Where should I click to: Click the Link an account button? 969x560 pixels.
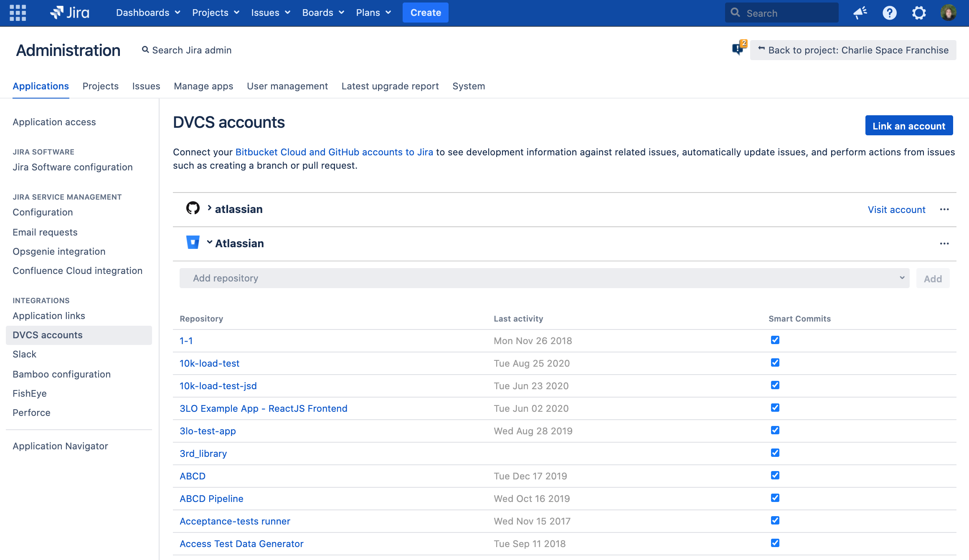point(909,126)
